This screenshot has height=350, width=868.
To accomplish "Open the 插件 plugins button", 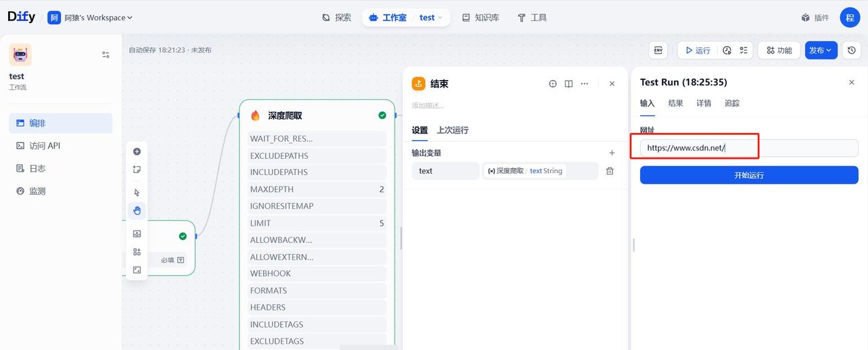I will pyautogui.click(x=815, y=18).
